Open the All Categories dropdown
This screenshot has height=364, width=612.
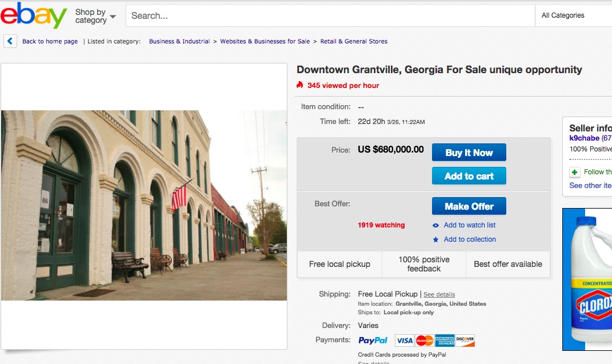(573, 15)
